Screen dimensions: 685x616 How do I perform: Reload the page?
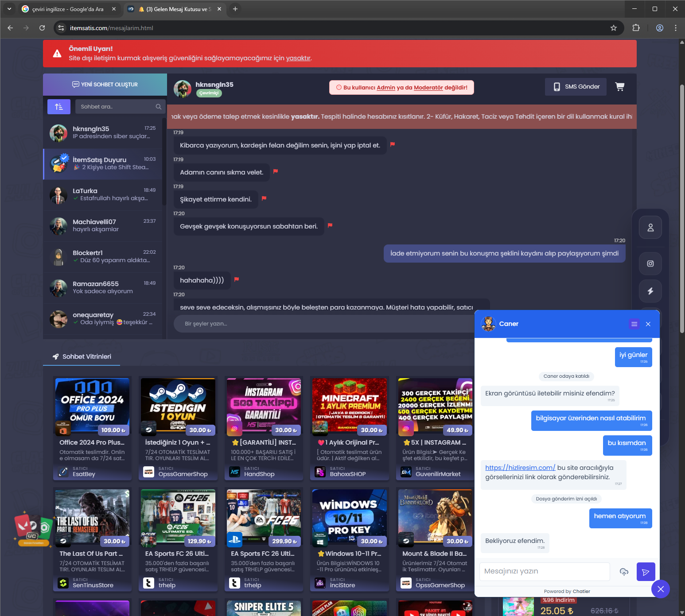point(42,28)
